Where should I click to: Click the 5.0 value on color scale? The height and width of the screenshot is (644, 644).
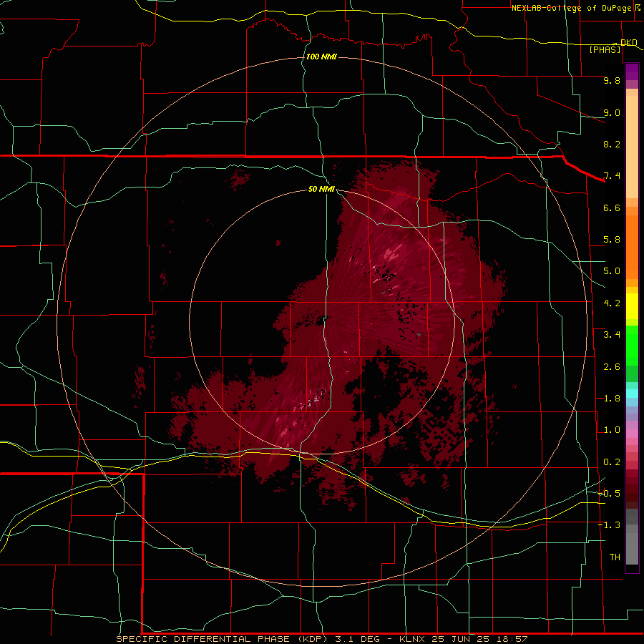click(612, 271)
